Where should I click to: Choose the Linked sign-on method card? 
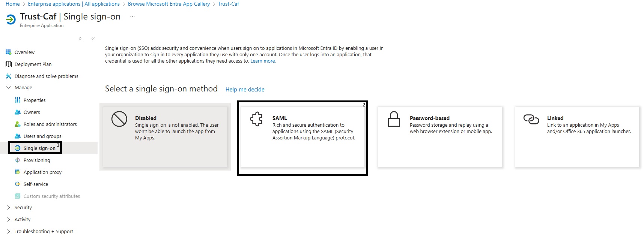pyautogui.click(x=577, y=137)
